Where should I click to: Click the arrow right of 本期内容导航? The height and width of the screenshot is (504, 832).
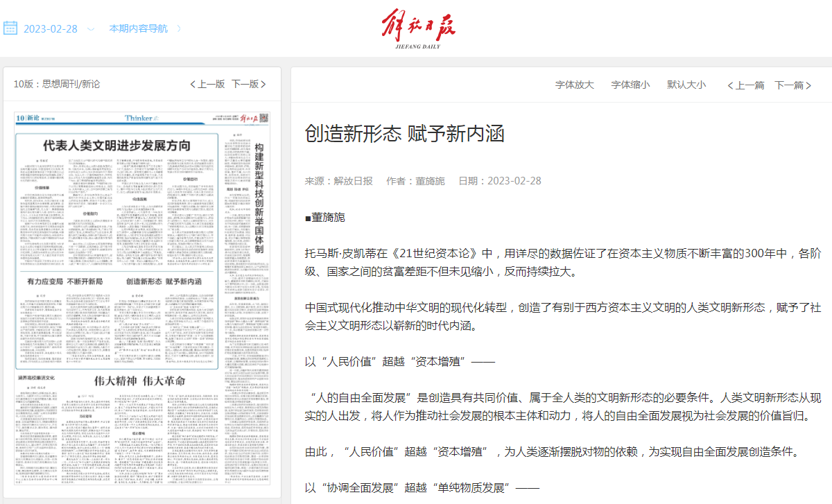(179, 28)
